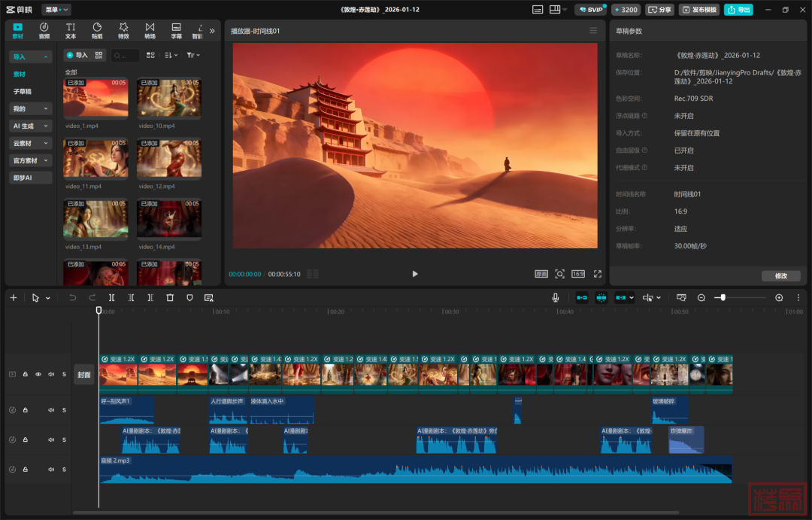Enter fullscreen preview in the player
This screenshot has width=812, height=520.
point(598,274)
